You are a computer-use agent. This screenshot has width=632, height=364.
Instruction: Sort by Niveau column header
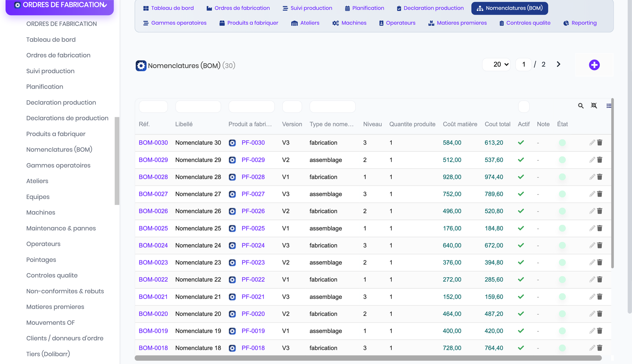tap(373, 124)
